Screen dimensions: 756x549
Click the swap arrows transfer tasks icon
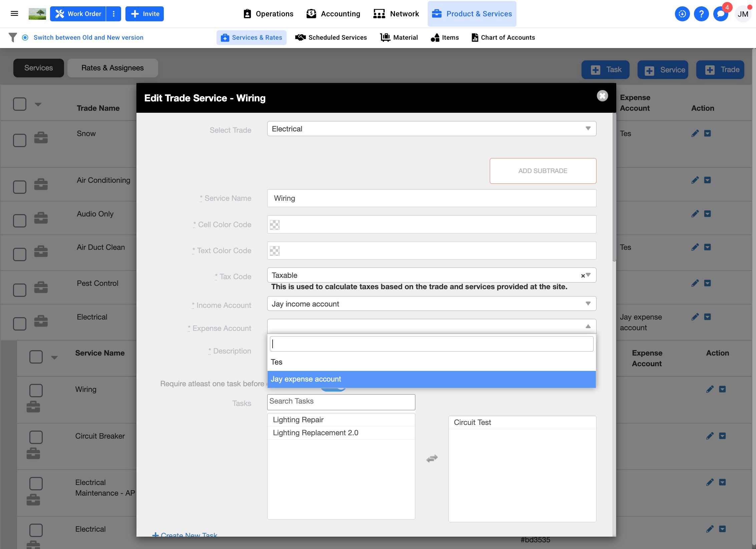point(432,458)
